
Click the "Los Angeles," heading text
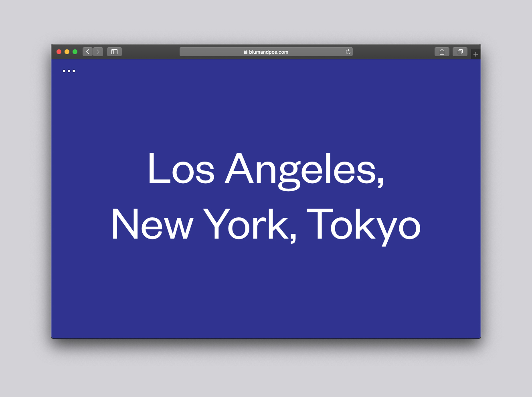[265, 168]
